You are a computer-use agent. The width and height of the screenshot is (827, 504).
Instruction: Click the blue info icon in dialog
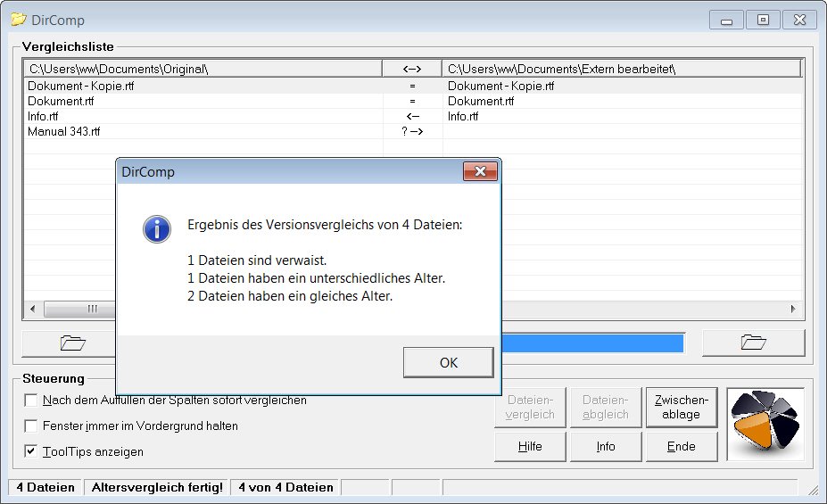click(157, 229)
